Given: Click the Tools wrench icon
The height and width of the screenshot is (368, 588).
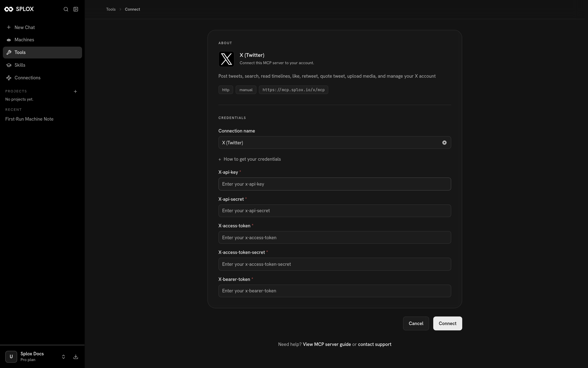Looking at the screenshot, I should (x=9, y=52).
